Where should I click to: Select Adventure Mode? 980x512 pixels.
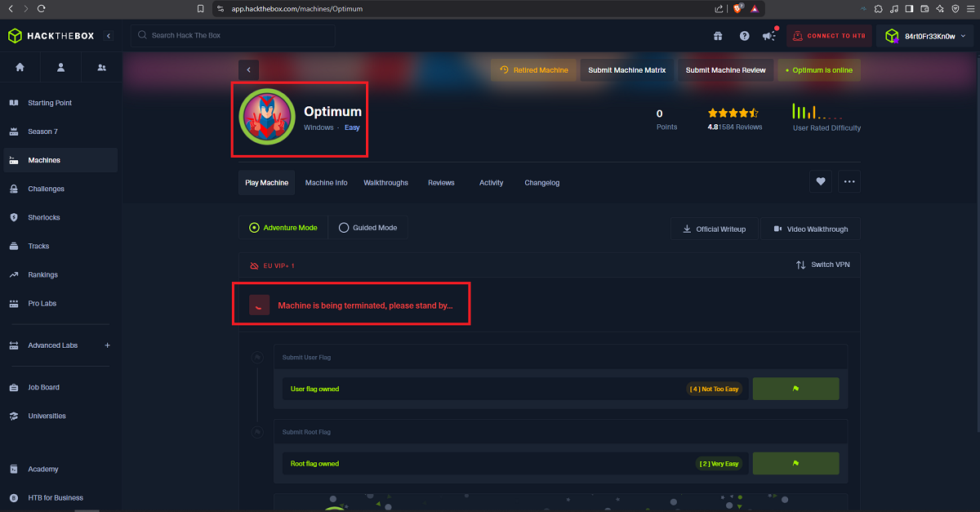pos(283,228)
